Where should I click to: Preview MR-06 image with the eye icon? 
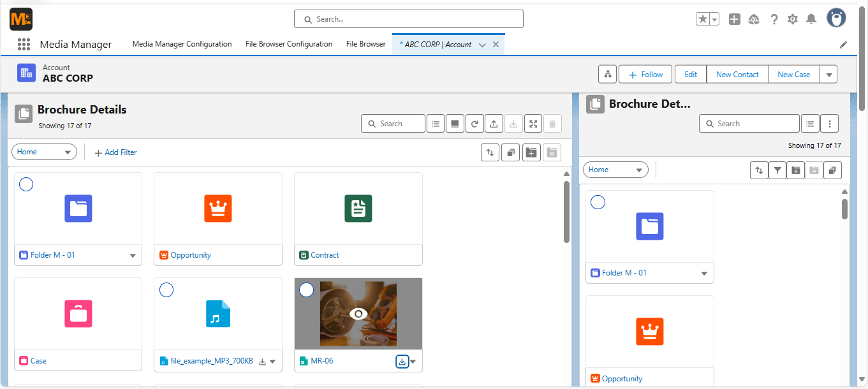pyautogui.click(x=358, y=314)
